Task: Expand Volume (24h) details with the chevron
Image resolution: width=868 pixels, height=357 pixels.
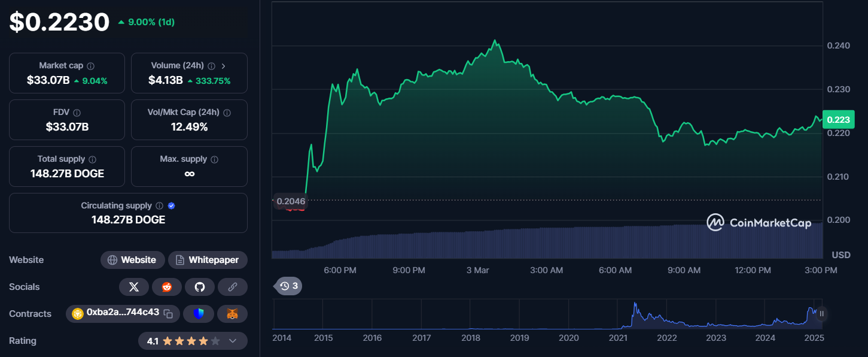Action: [x=224, y=66]
